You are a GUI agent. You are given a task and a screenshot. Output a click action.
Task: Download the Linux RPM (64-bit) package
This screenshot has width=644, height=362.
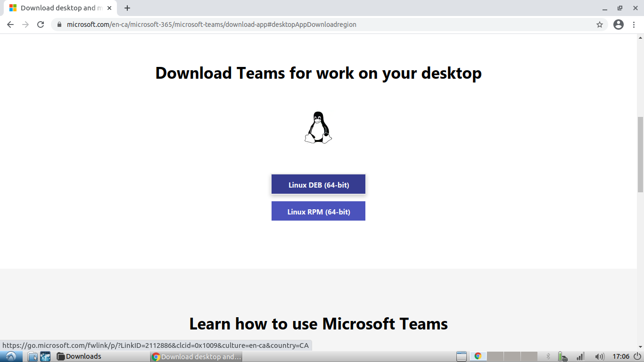pyautogui.click(x=318, y=212)
